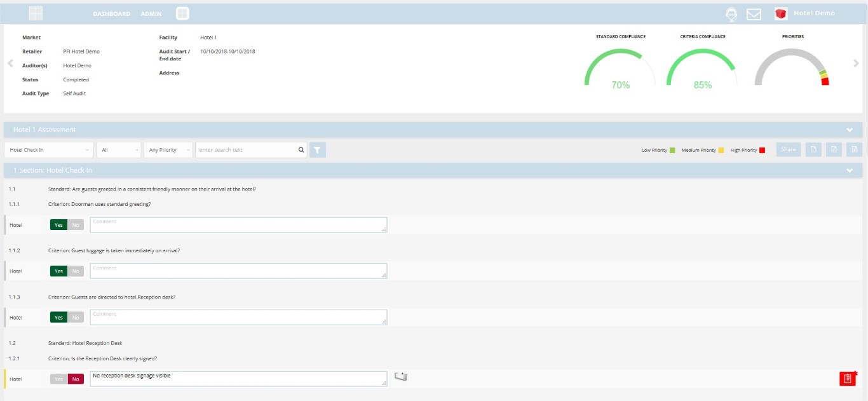Click the red High Priority color swatch

[x=762, y=151]
